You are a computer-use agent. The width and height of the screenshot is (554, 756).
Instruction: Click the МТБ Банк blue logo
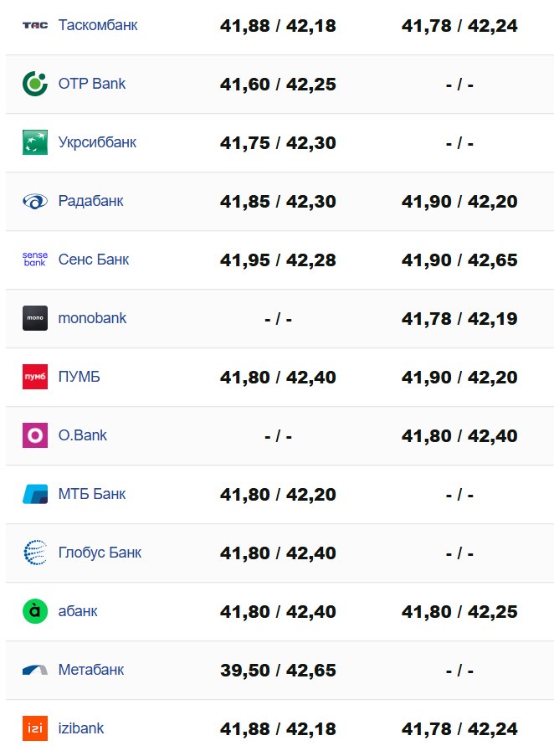point(35,494)
